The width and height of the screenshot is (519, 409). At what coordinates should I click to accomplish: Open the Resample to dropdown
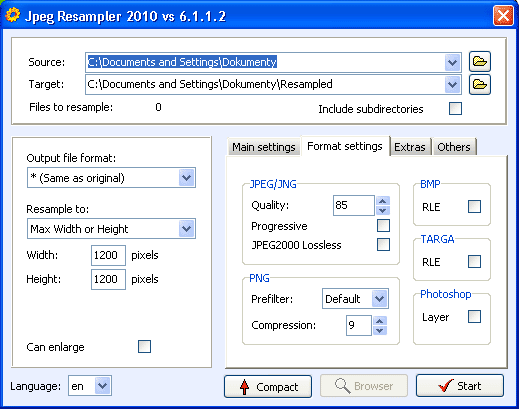[186, 229]
